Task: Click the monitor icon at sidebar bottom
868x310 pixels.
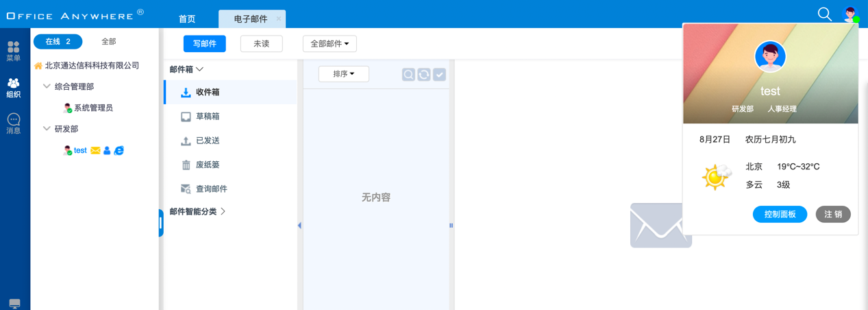Action: pos(14,303)
